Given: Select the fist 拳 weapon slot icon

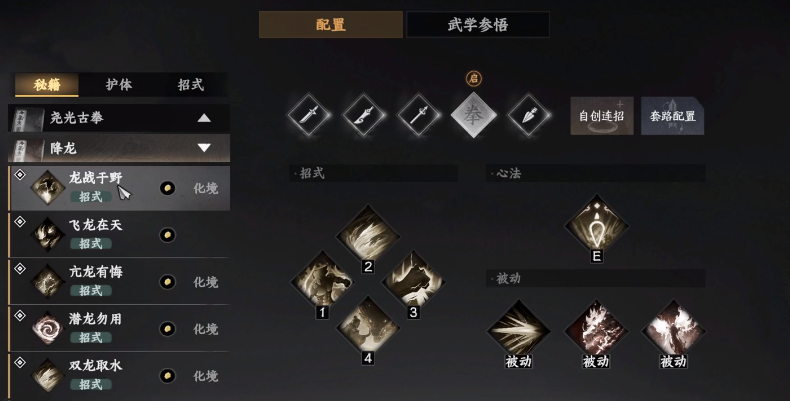Looking at the screenshot, I should click(473, 115).
